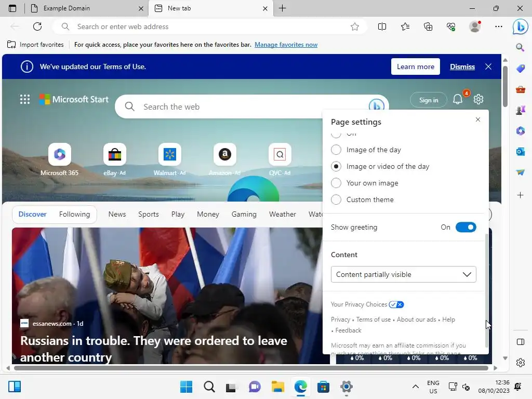Open sidebar Outlook icon
The image size is (532, 399).
click(520, 151)
